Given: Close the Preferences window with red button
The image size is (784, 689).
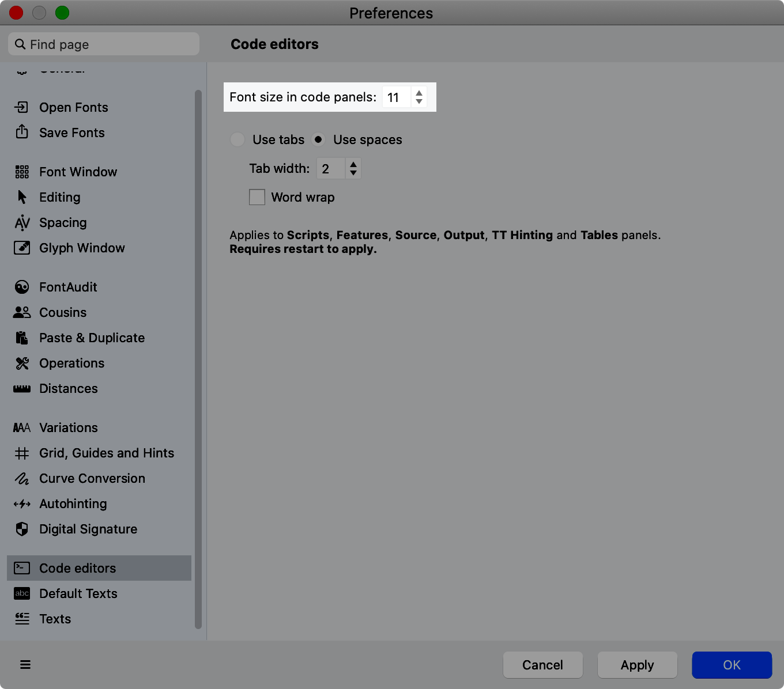Looking at the screenshot, I should point(16,12).
